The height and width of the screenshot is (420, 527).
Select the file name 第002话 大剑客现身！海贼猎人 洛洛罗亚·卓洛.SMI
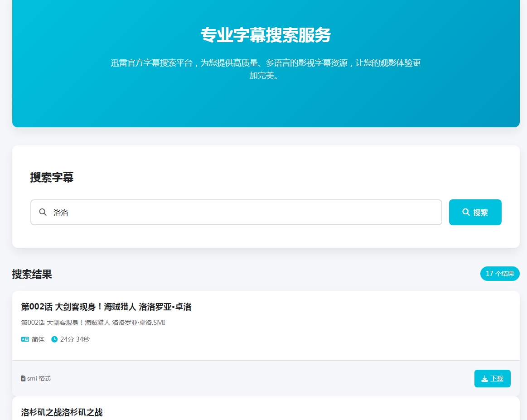(x=93, y=323)
